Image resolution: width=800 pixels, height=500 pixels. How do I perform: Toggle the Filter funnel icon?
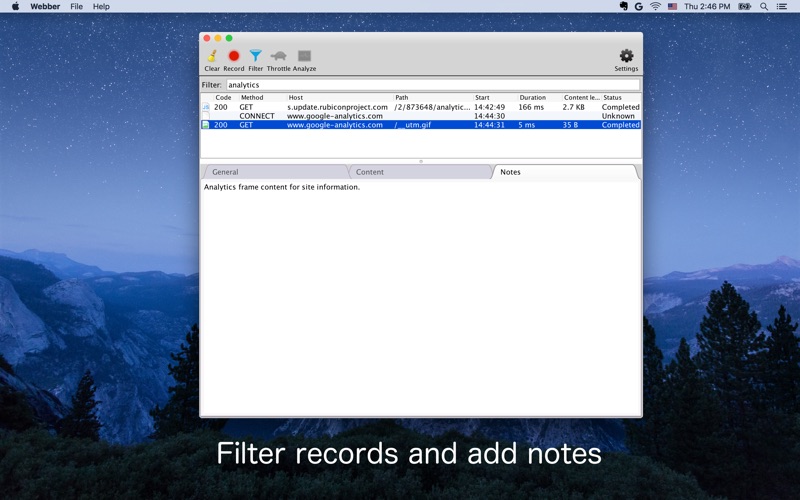pos(255,57)
